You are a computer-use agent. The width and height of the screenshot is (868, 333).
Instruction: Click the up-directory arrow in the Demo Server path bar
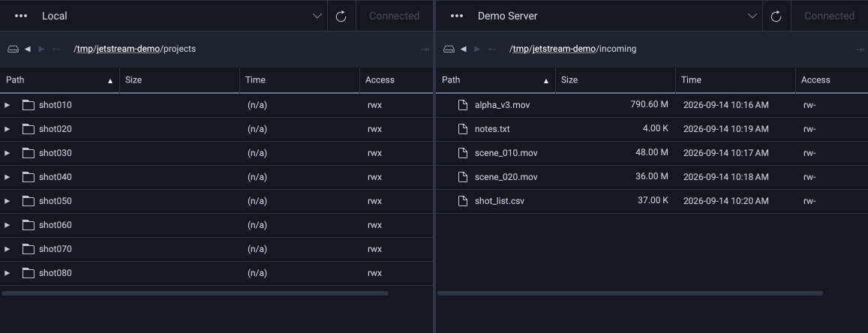coord(491,49)
